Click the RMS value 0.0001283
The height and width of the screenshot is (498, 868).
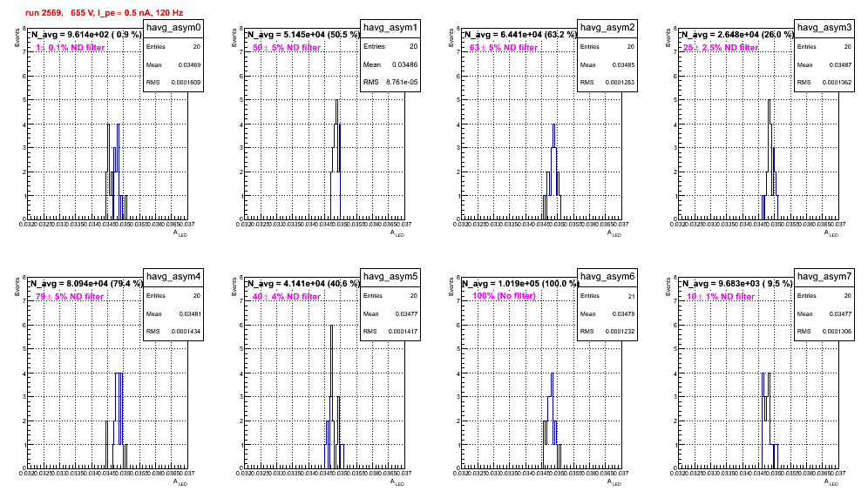(x=620, y=83)
